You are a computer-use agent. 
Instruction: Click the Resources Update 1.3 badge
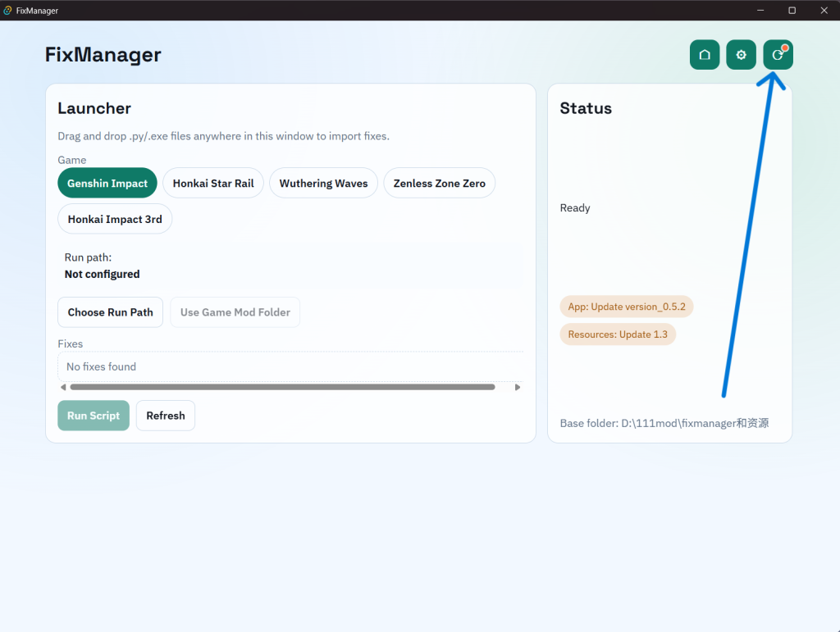click(618, 334)
